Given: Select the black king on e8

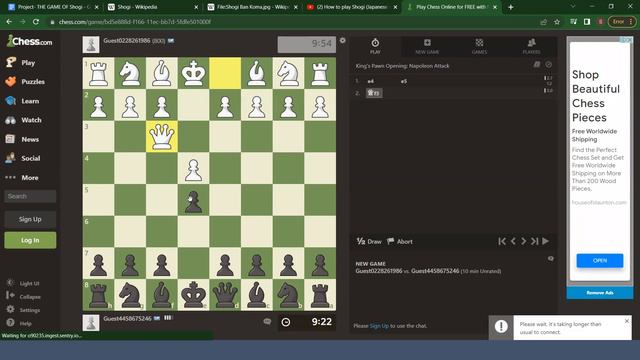Looking at the screenshot, I should point(193,295).
